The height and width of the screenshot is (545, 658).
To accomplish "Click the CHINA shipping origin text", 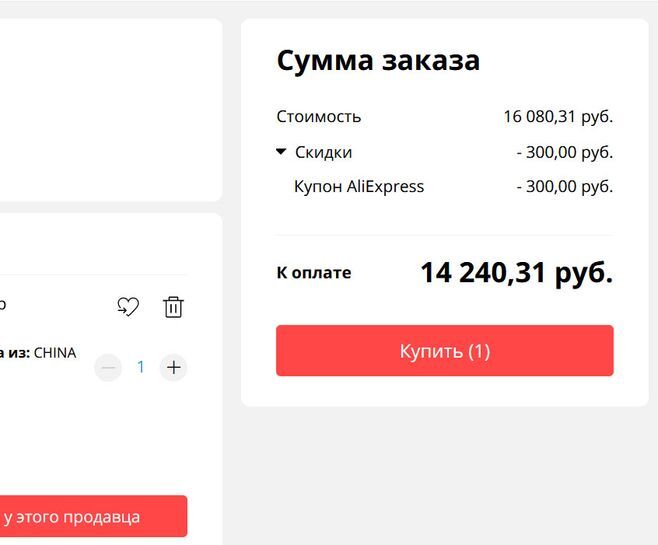I will click(55, 352).
